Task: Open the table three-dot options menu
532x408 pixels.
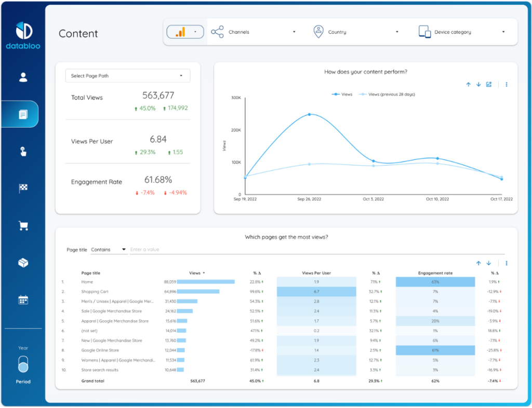Action: 507,263
